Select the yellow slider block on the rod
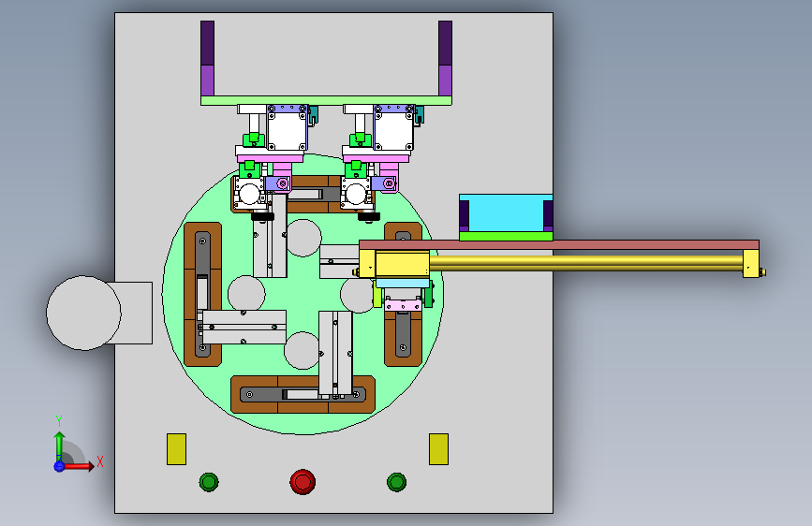Image resolution: width=812 pixels, height=526 pixels. click(403, 264)
